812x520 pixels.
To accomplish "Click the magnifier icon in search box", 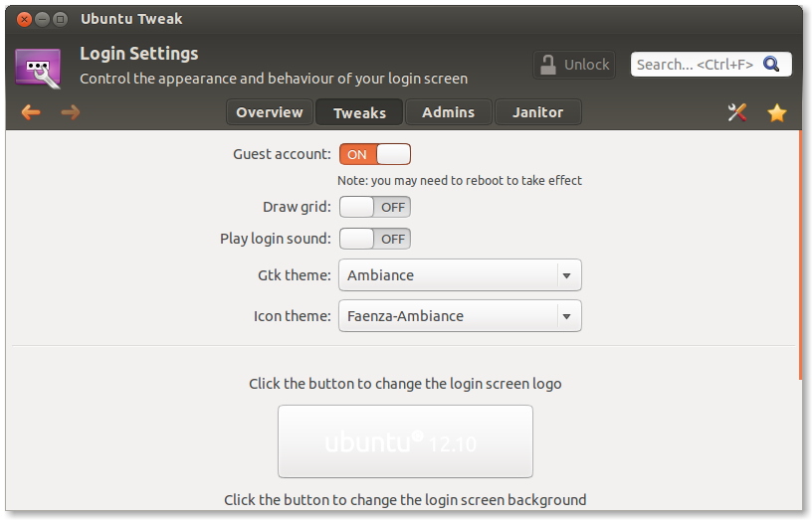I will click(771, 65).
